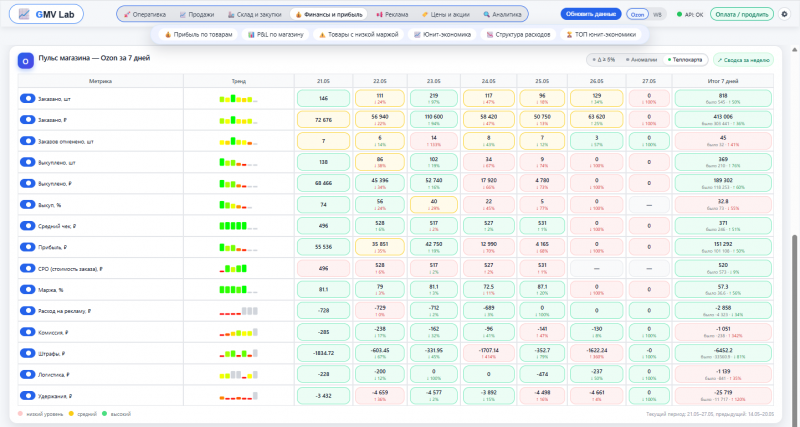This screenshot has height=427, width=800.
Task: Select the Теплокарта view filter
Action: coord(684,60)
